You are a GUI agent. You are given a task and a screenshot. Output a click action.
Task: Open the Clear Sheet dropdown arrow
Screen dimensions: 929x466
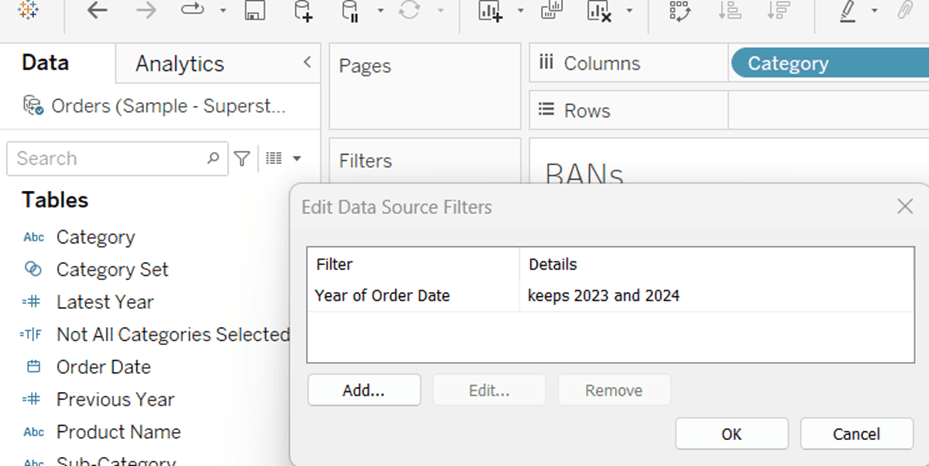629,12
